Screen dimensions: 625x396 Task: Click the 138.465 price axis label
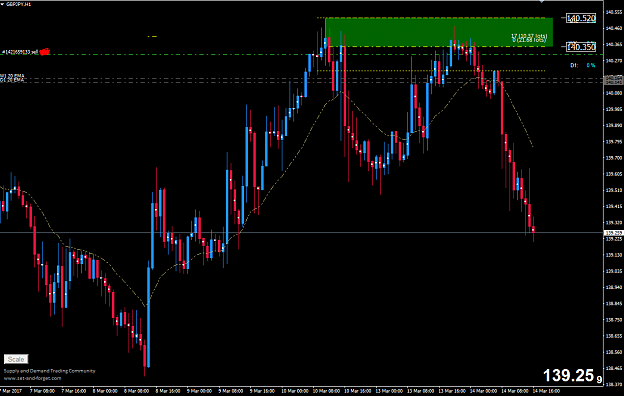point(614,368)
